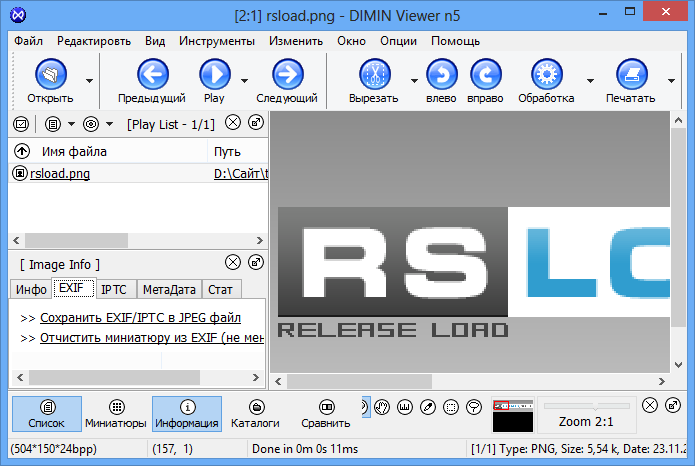Open dropdown arrow after the eye icon
The image size is (695, 466).
pos(109,124)
